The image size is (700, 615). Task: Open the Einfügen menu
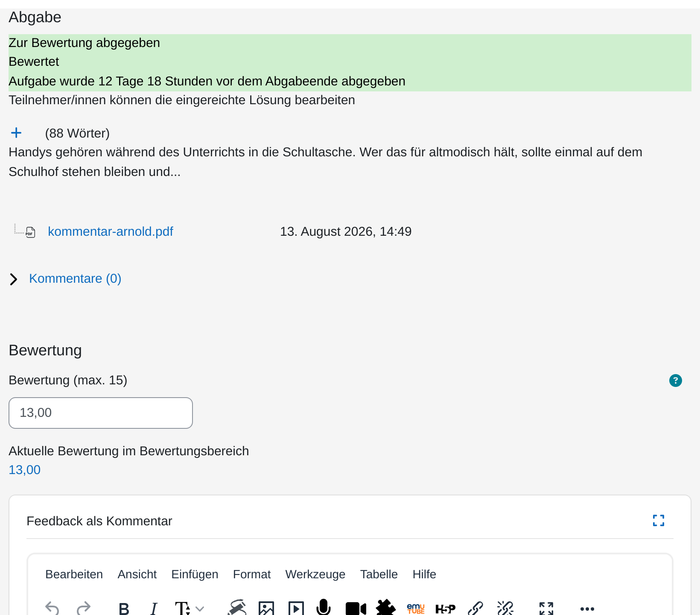click(195, 574)
